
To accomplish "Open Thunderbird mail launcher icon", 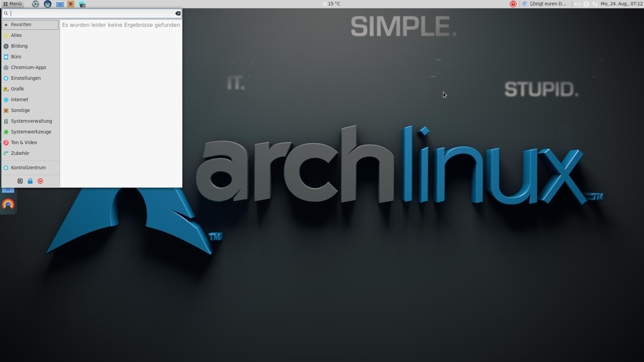I will point(48,4).
